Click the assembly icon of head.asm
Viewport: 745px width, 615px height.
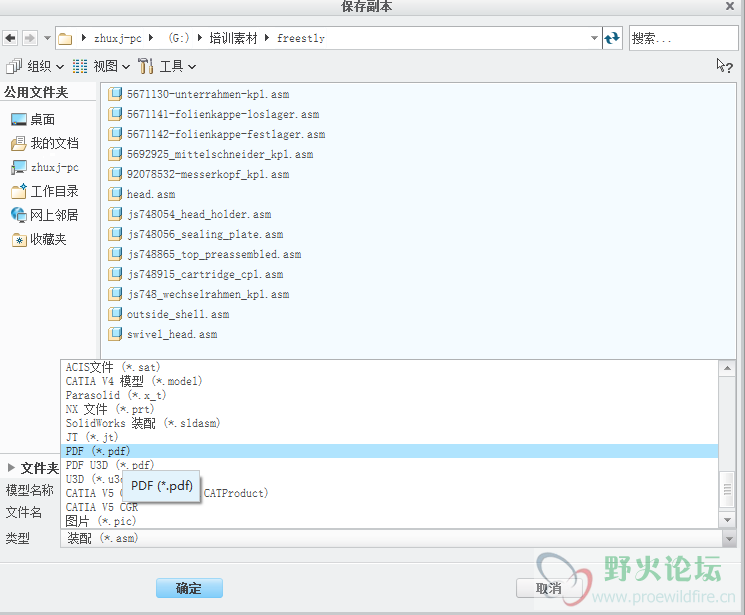[x=115, y=193]
